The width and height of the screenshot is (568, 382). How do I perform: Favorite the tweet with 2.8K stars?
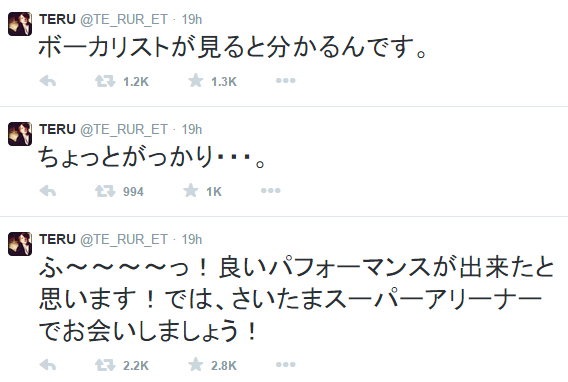tap(196, 364)
